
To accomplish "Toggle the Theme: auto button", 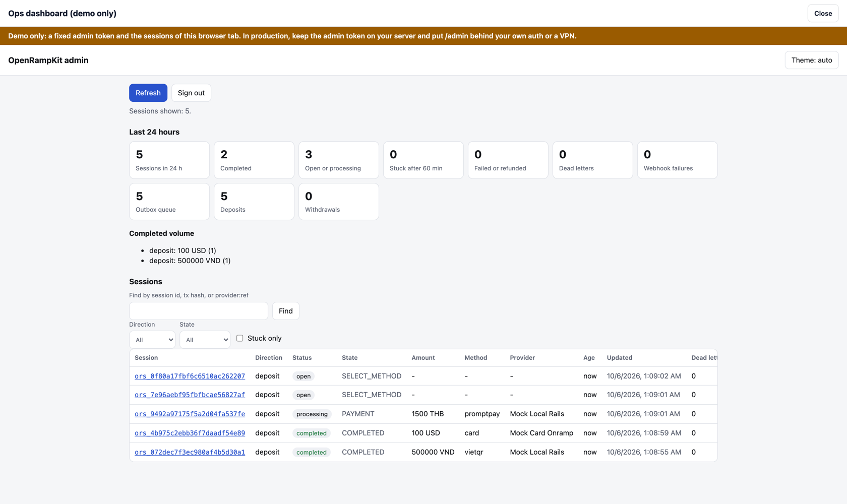I will point(812,60).
